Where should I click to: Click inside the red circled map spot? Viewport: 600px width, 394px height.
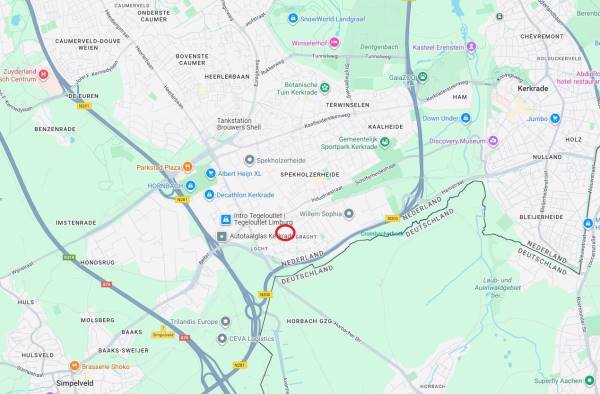(x=285, y=233)
